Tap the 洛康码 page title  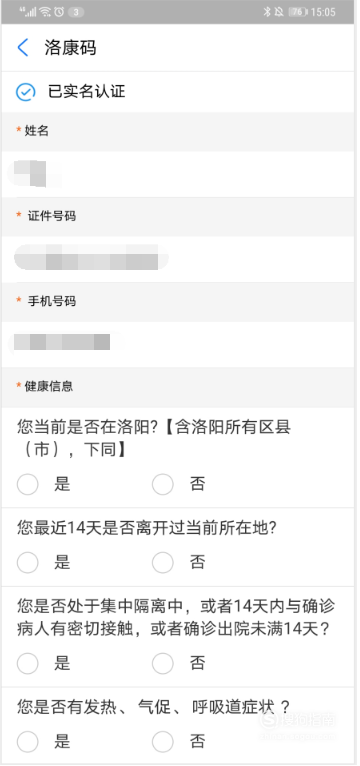70,48
